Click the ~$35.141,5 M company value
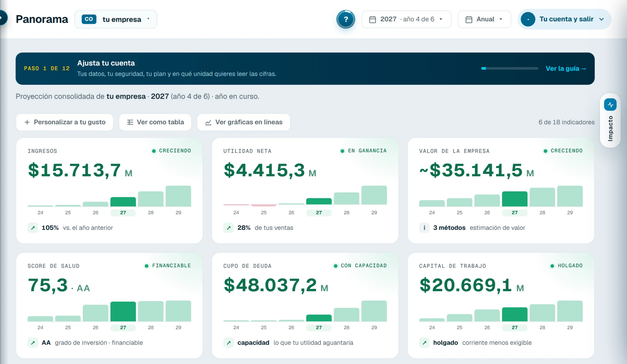This screenshot has height=364, width=627. [477, 170]
